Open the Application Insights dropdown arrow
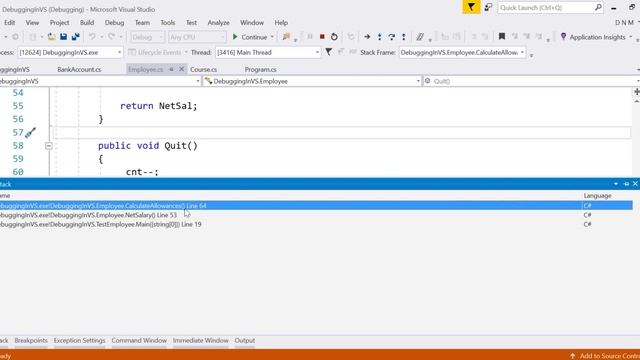 [631, 37]
